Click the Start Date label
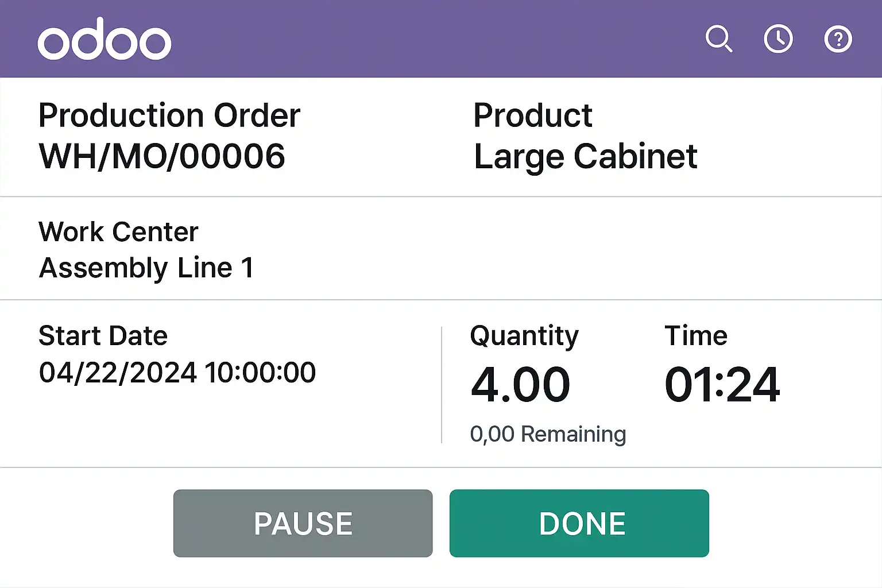 [103, 336]
